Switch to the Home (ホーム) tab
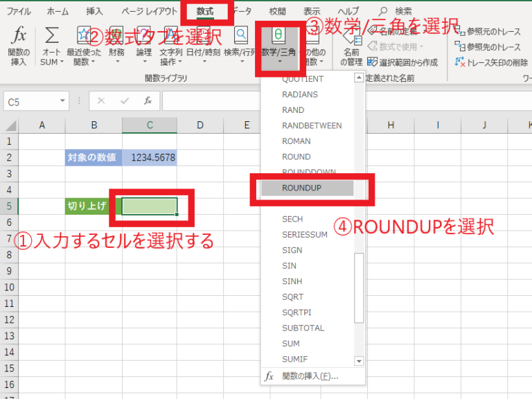The image size is (532, 399). coord(57,12)
